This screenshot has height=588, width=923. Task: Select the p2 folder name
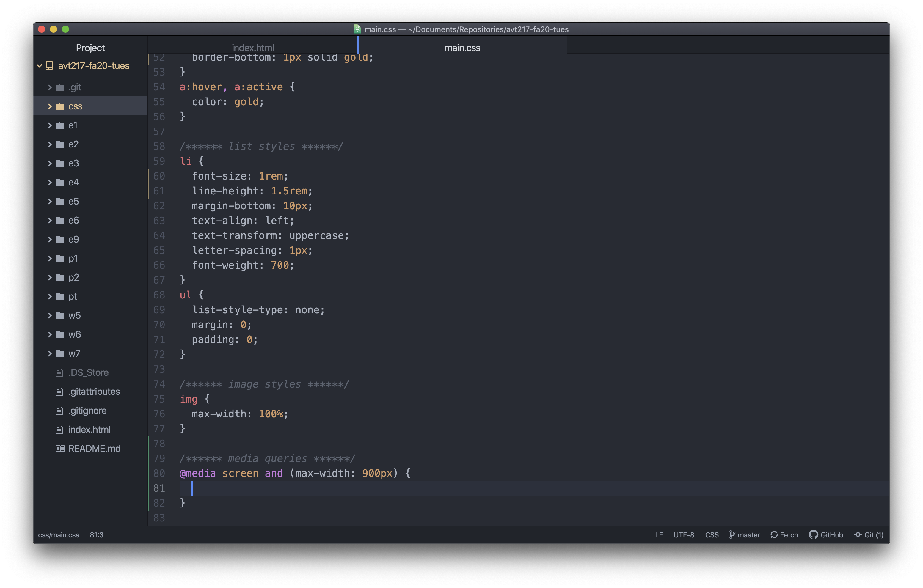point(73,278)
